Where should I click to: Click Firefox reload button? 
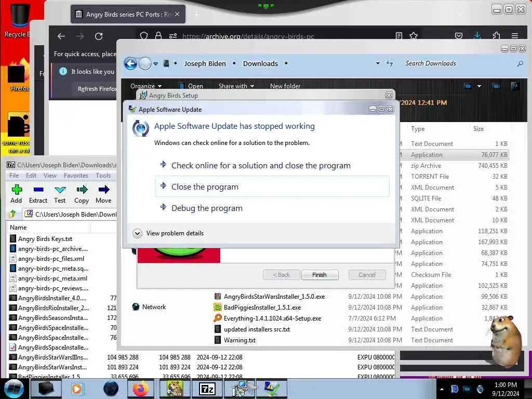[x=98, y=36]
